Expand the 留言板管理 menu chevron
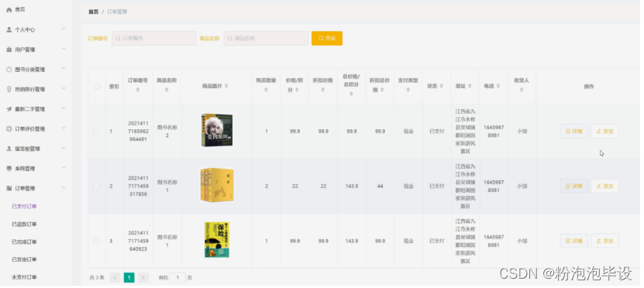This screenshot has width=644, height=288. click(x=64, y=148)
